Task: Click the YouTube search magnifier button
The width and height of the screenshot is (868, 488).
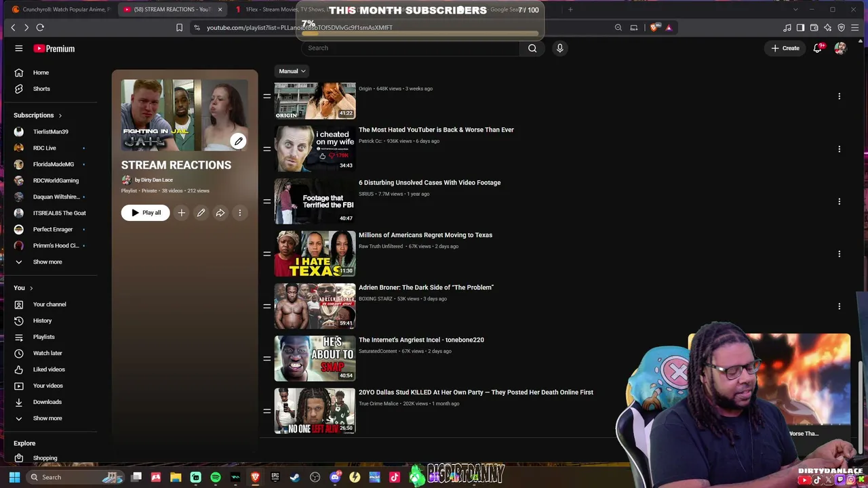Action: tap(532, 48)
